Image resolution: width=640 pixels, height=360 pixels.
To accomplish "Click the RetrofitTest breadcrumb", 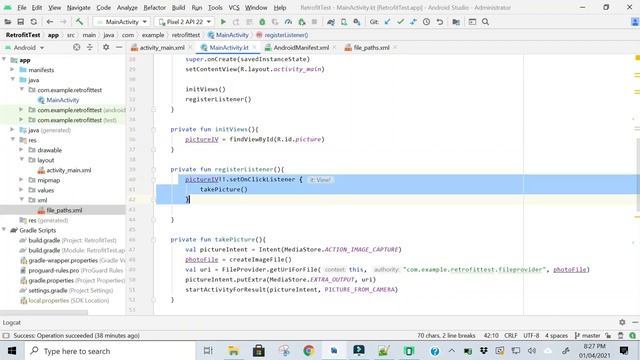I will 23,35.
